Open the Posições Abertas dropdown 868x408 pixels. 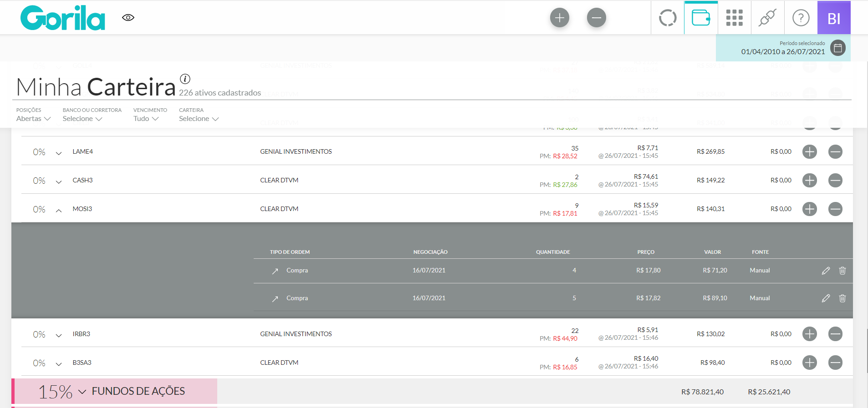33,119
